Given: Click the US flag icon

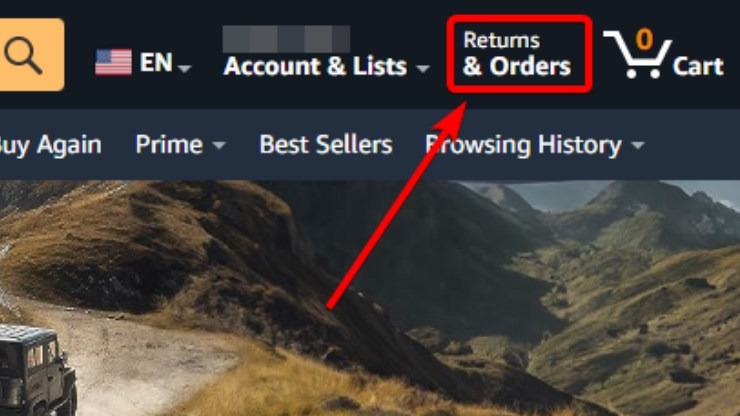Looking at the screenshot, I should pyautogui.click(x=113, y=62).
